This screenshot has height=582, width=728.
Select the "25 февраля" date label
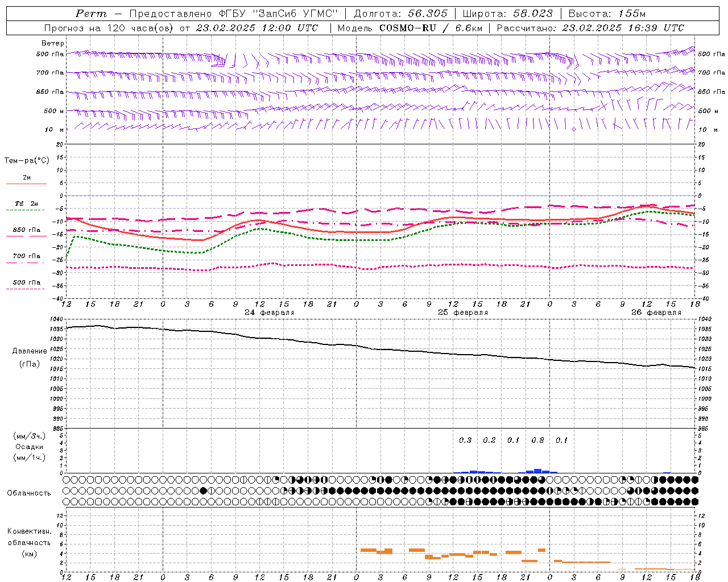pyautogui.click(x=463, y=313)
